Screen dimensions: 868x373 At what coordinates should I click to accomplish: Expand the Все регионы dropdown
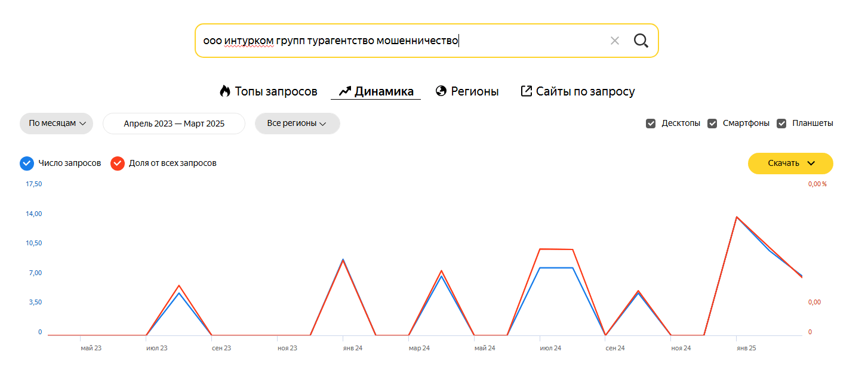click(297, 124)
